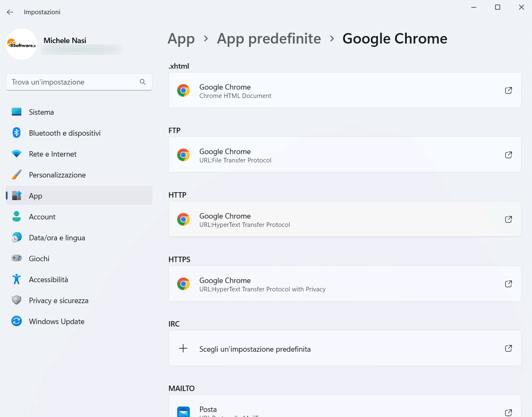Click open-link icon in IRC row
Viewport: 532px width, 417px height.
tap(509, 348)
